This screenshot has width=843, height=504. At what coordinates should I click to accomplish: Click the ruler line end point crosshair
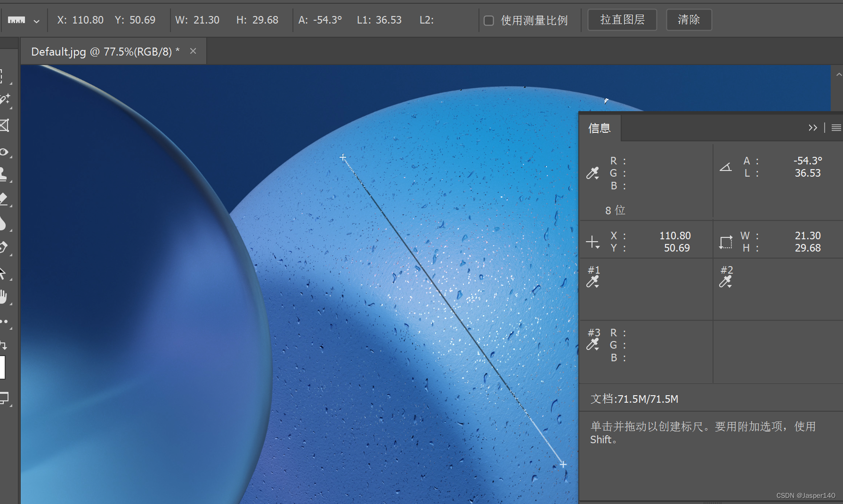563,464
